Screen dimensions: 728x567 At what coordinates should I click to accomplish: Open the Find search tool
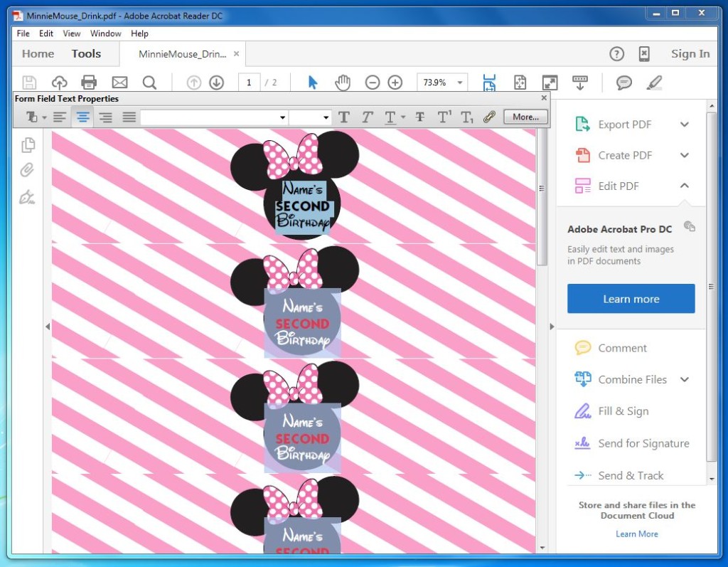click(x=149, y=82)
